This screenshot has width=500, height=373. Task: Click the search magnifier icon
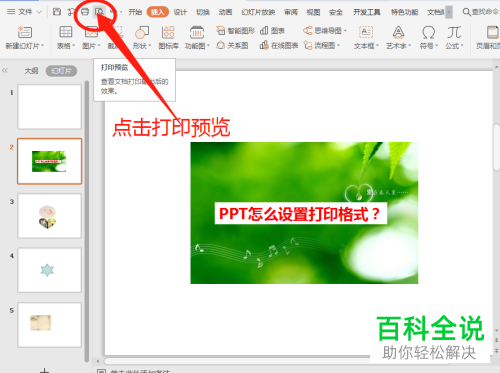point(466,12)
